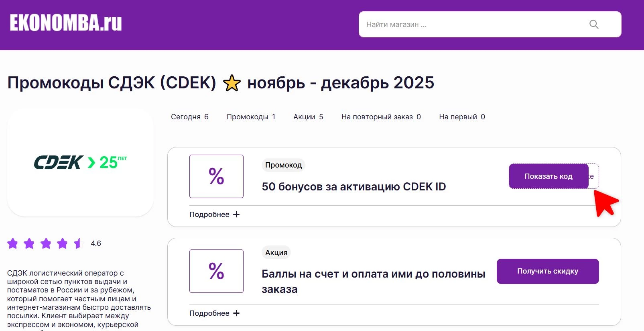Click the search magnifier icon
This screenshot has height=331, width=644.
tap(594, 24)
